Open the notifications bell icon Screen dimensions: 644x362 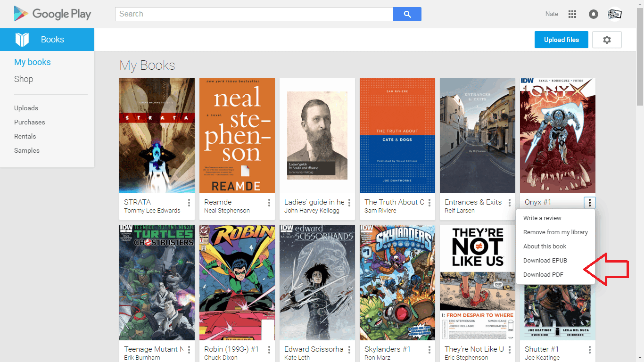point(594,14)
